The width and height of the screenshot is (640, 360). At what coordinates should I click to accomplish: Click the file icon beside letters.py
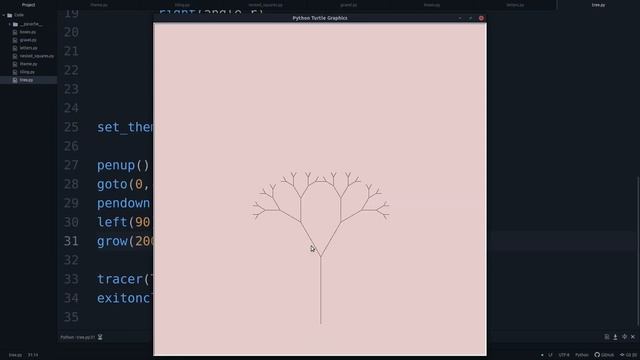[x=15, y=48]
